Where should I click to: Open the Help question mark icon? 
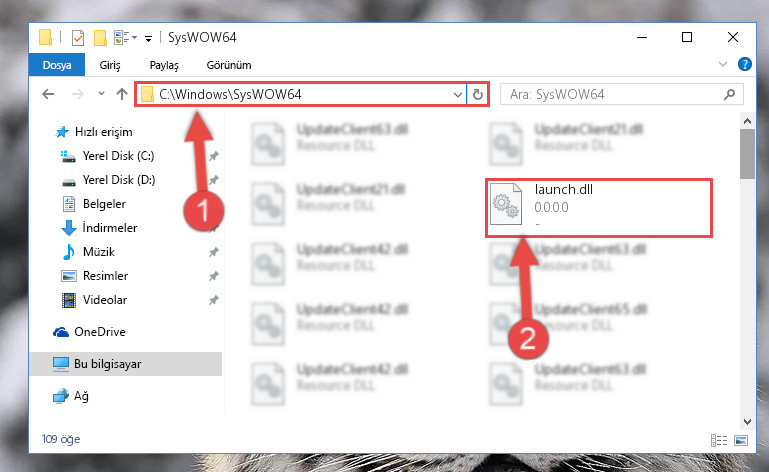[744, 64]
